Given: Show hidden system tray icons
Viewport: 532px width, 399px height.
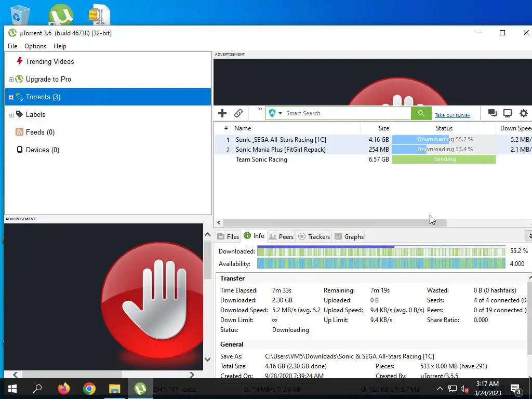Looking at the screenshot, I should (x=440, y=389).
